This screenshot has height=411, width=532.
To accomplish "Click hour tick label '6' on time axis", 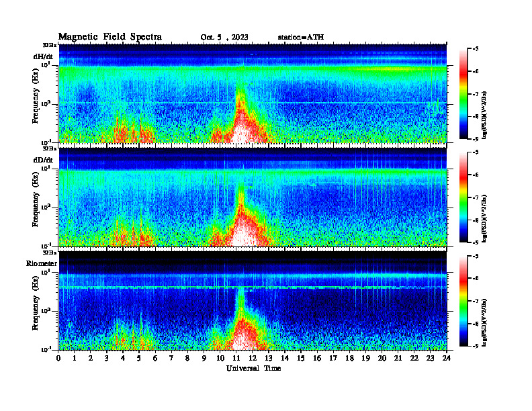I will coord(155,358).
